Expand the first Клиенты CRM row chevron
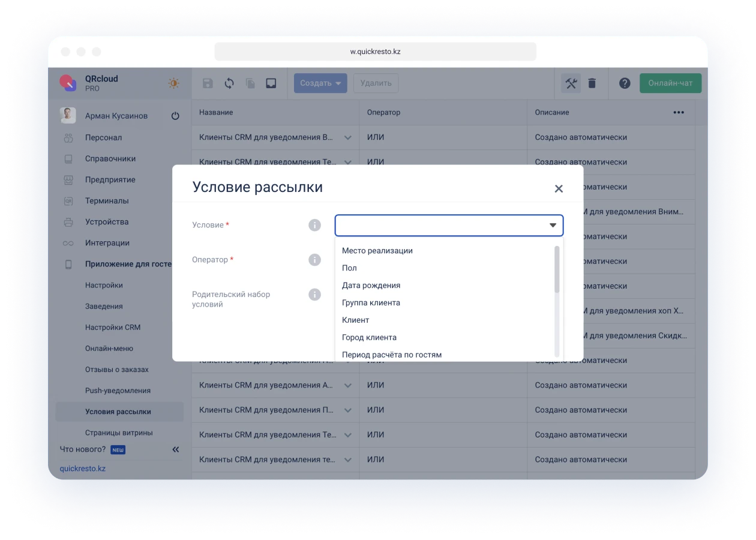The height and width of the screenshot is (540, 756). pos(348,137)
